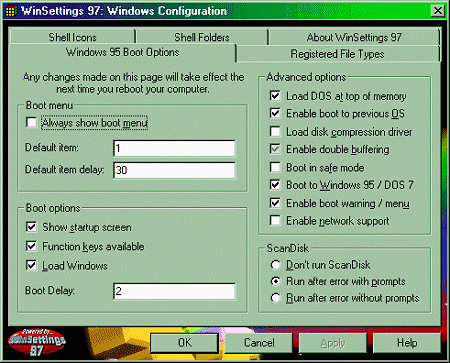Open the Shell Folders tab
This screenshot has height=363, width=450.
tap(202, 37)
